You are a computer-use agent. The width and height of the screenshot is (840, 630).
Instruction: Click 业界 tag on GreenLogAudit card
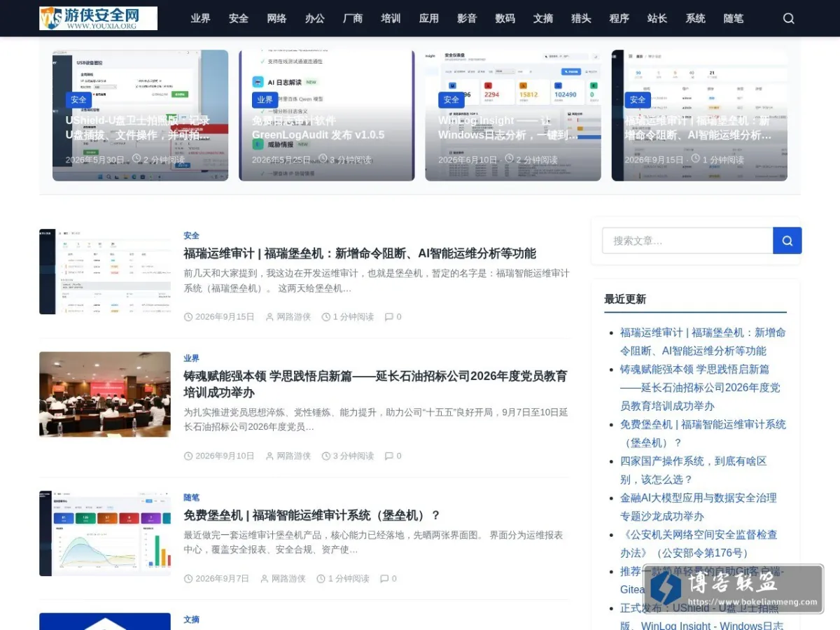point(265,100)
